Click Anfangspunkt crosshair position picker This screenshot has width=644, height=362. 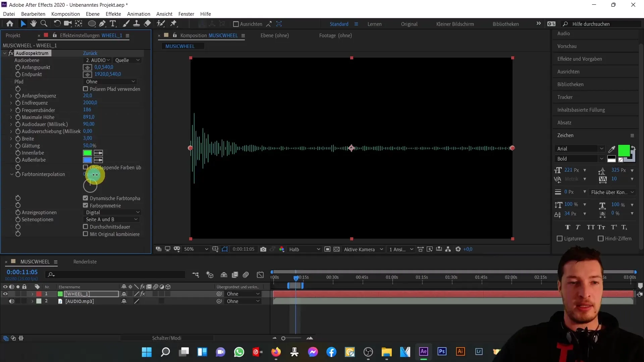point(87,67)
